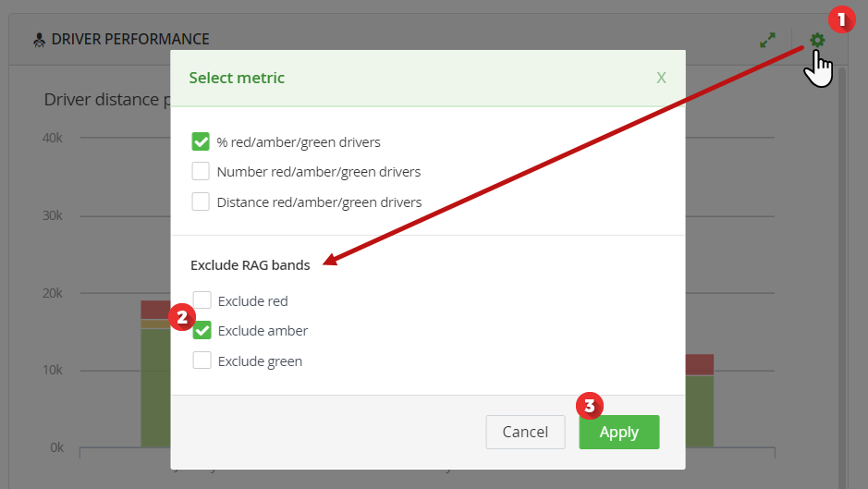Click the red segment of the left chart bar

click(155, 310)
